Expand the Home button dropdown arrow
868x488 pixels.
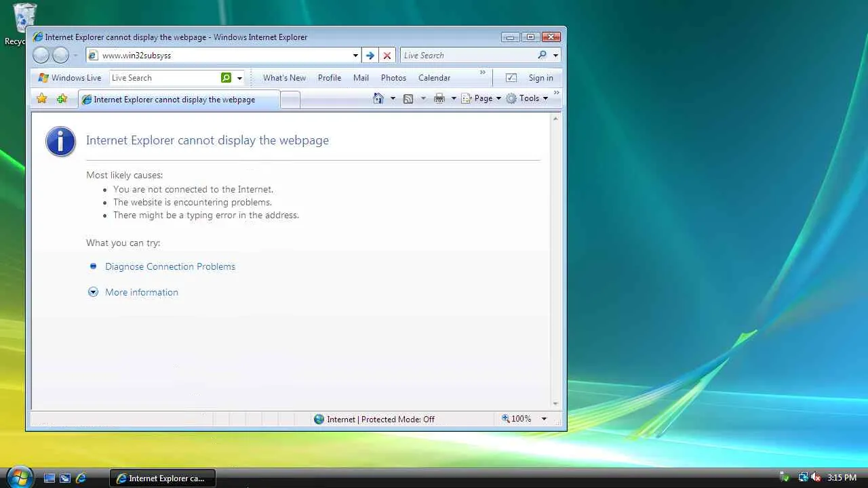tap(393, 99)
